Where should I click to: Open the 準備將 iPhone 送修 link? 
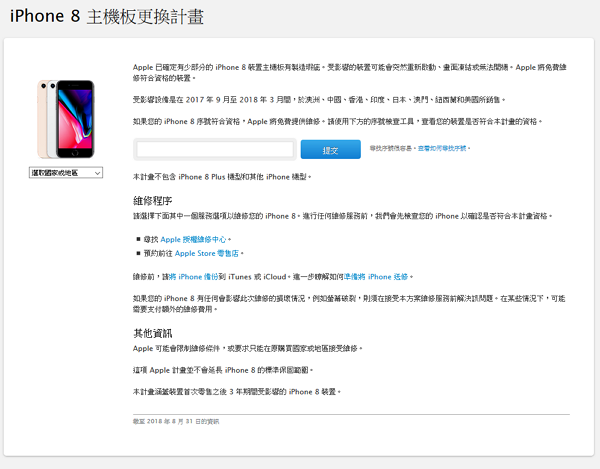pyautogui.click(x=376, y=277)
